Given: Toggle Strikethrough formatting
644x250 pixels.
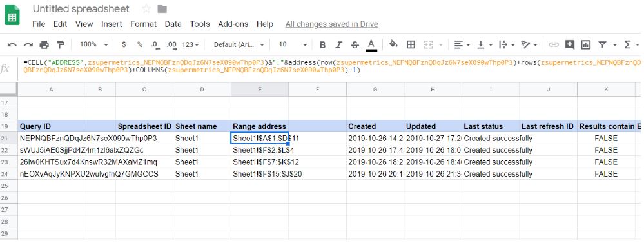Looking at the screenshot, I should pyautogui.click(x=355, y=44).
